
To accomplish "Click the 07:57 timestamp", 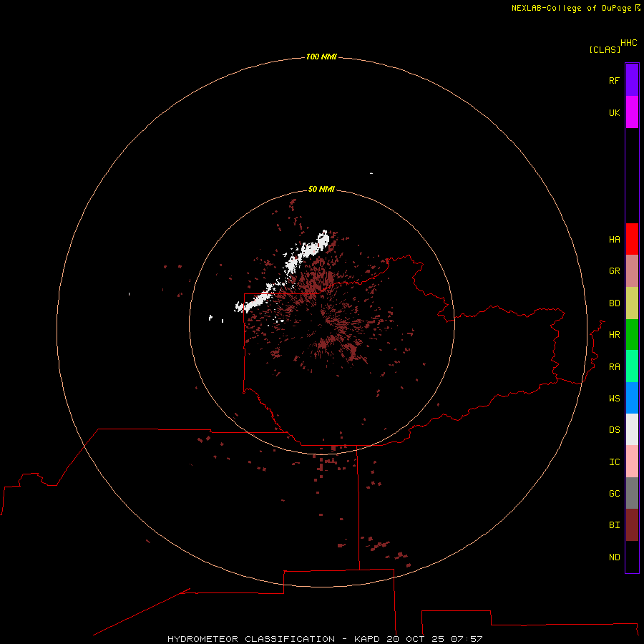I will [x=466, y=639].
